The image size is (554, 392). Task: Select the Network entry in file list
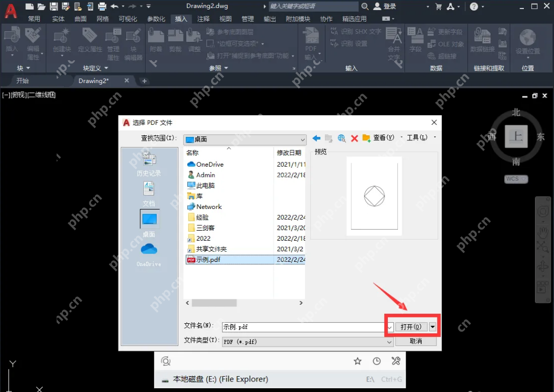[x=205, y=207]
